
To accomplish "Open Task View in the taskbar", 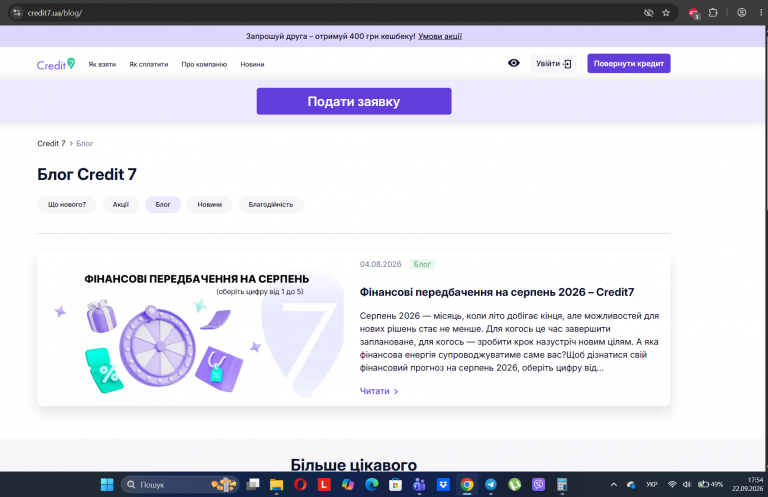I will [x=253, y=485].
